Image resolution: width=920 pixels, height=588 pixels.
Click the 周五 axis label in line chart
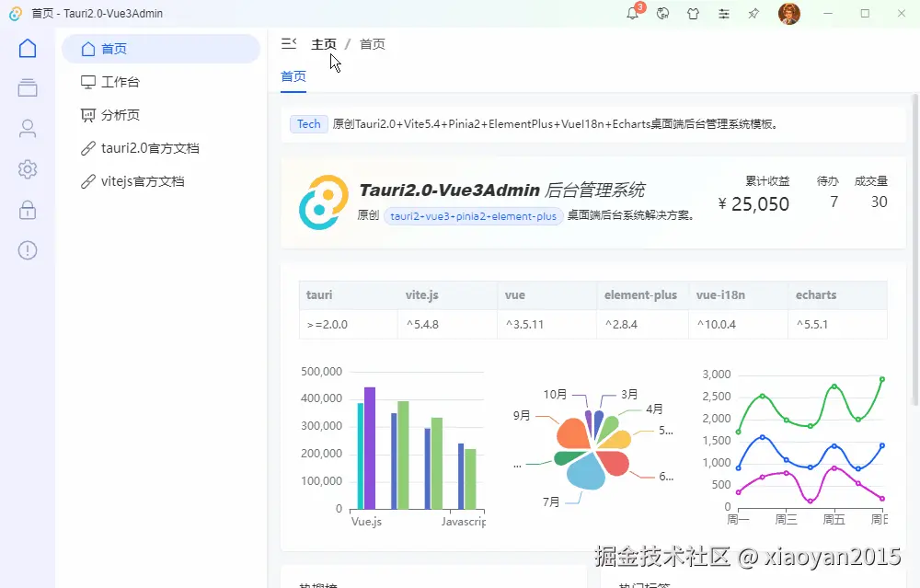(x=834, y=519)
